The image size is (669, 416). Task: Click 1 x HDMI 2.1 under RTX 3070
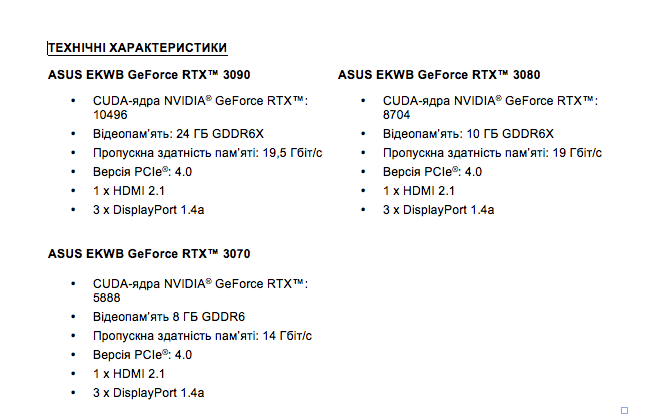click(129, 374)
